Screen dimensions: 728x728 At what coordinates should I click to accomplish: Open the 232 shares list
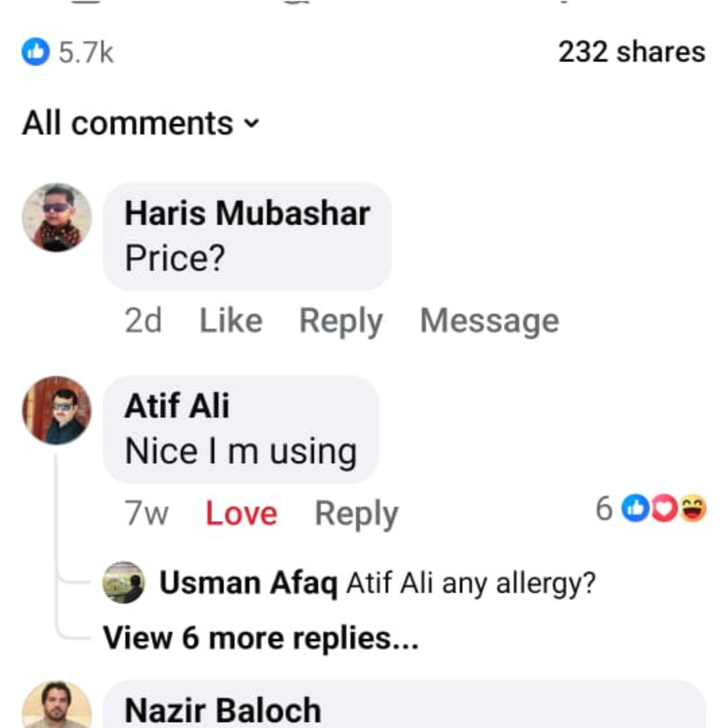632,52
